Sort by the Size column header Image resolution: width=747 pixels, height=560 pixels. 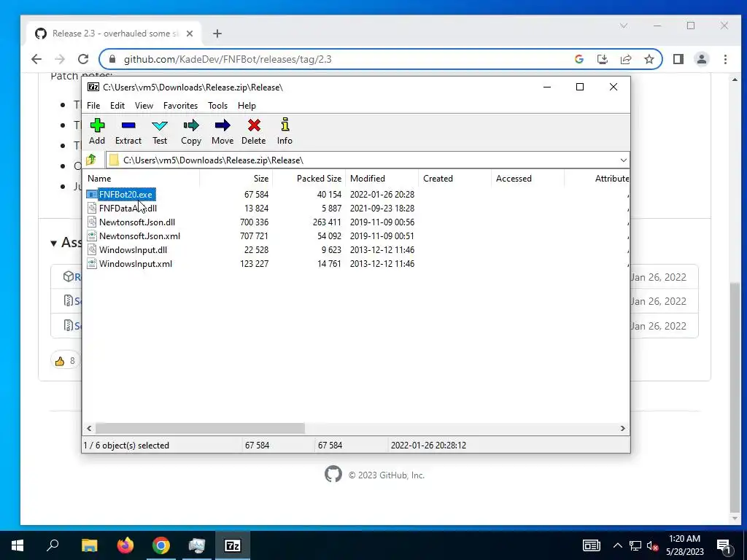click(236, 179)
